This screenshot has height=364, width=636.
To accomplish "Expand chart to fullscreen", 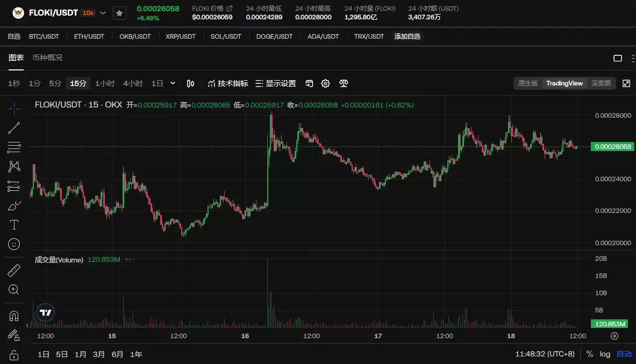I will 626,83.
